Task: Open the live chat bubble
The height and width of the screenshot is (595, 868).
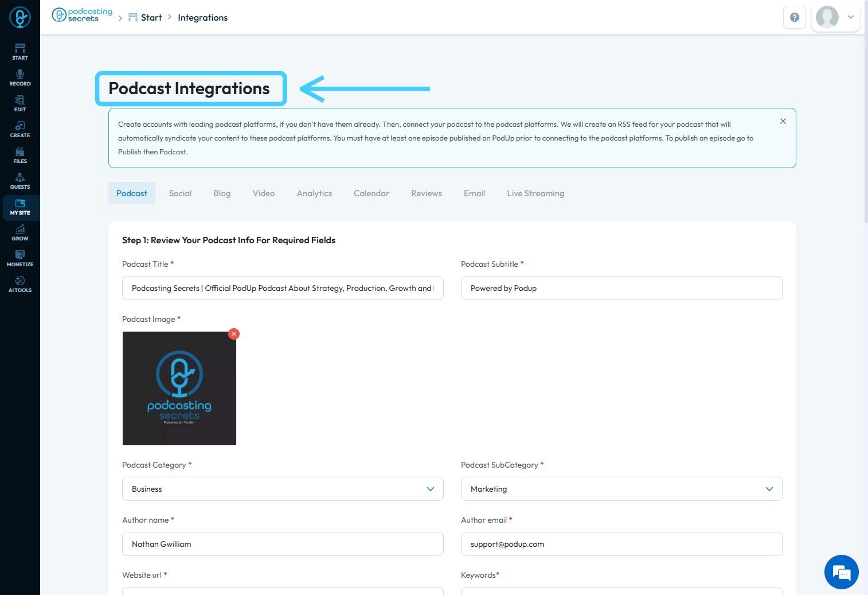Action: 841,572
